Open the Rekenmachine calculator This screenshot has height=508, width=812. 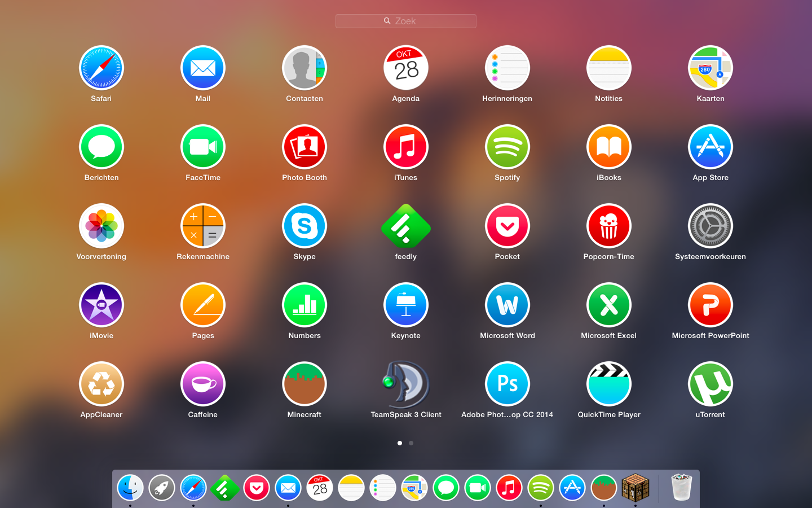203,226
